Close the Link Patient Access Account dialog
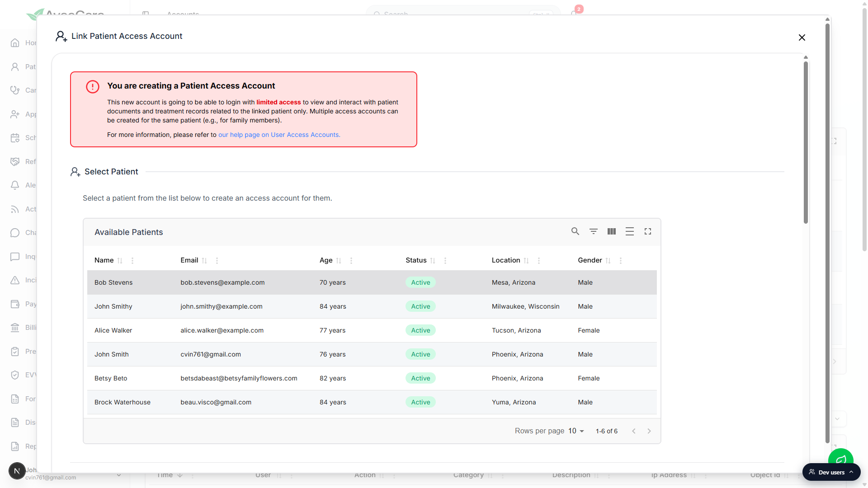The width and height of the screenshot is (868, 488). click(x=802, y=38)
